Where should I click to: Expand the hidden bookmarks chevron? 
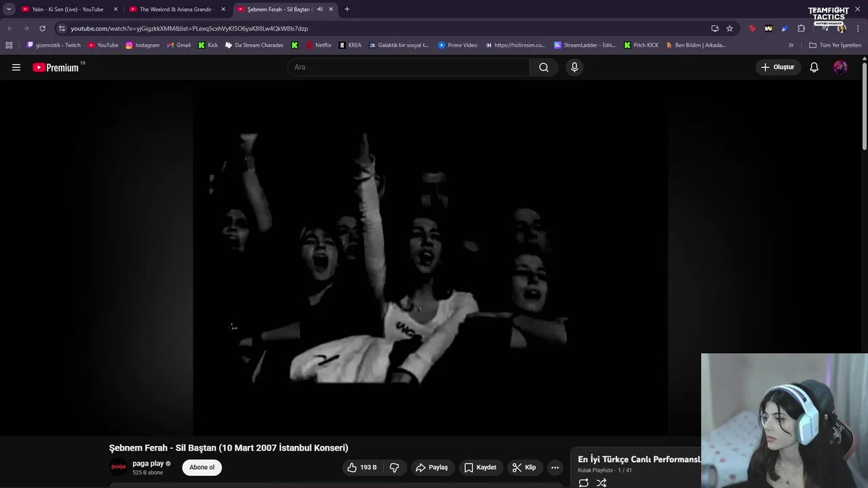point(791,45)
